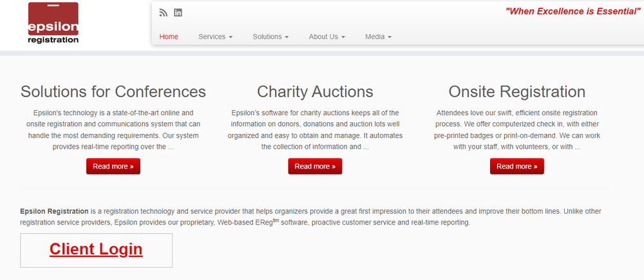Click the "When Excellence is Essential" slogan
Image resolution: width=644 pixels, height=280 pixels.
(x=573, y=12)
